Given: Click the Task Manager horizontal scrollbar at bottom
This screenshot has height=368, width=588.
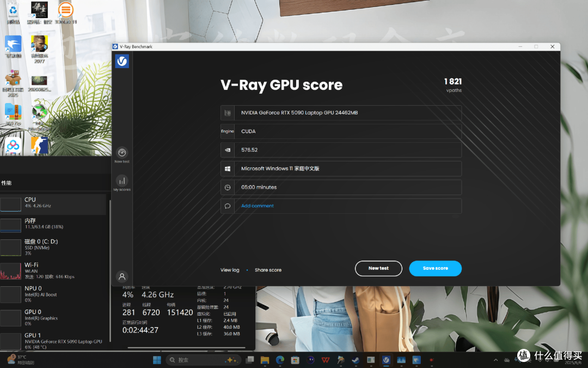Looking at the screenshot, I should click(186, 348).
